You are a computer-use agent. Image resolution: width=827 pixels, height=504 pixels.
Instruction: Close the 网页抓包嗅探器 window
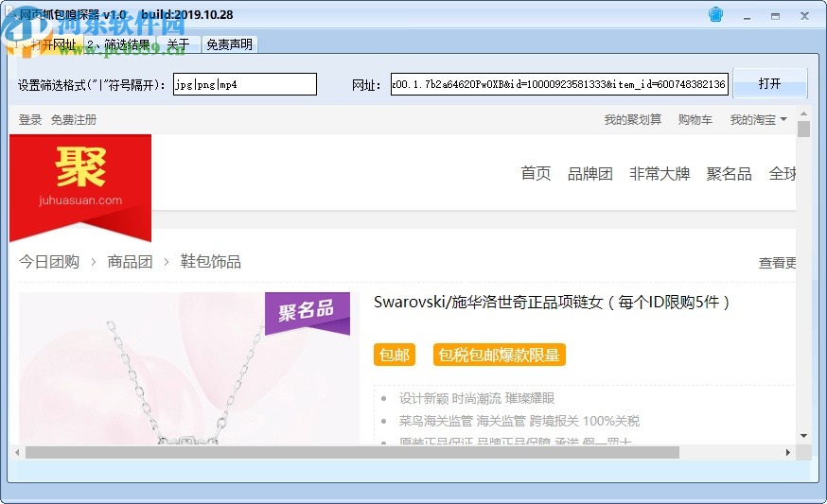[x=804, y=16]
